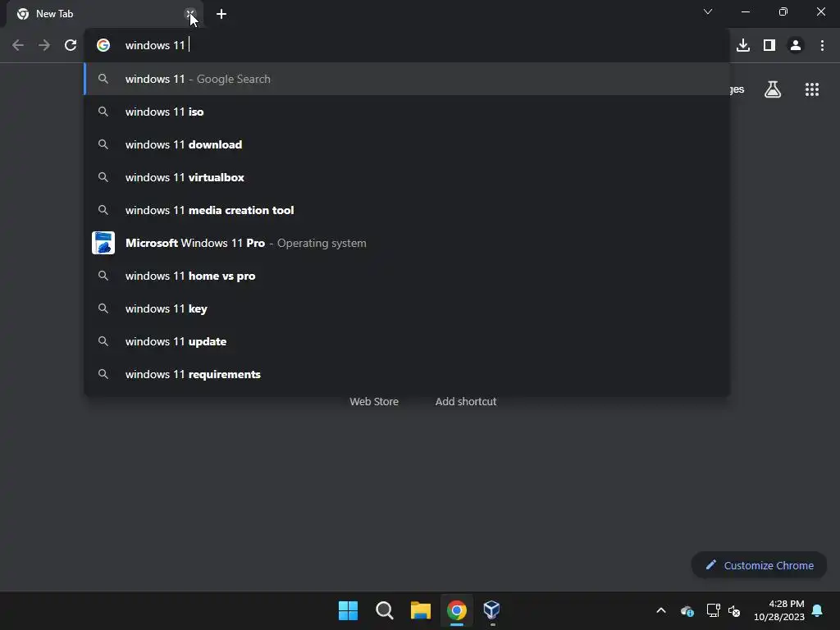
Task: Choose the 'windows 11 download' suggestion
Action: pos(407,144)
